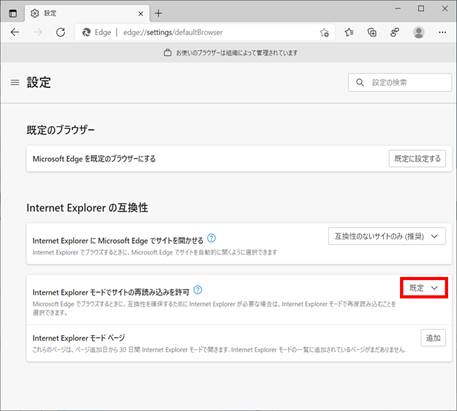Click the 既定のブラウザー heading
This screenshot has height=411, width=457.
coord(60,130)
